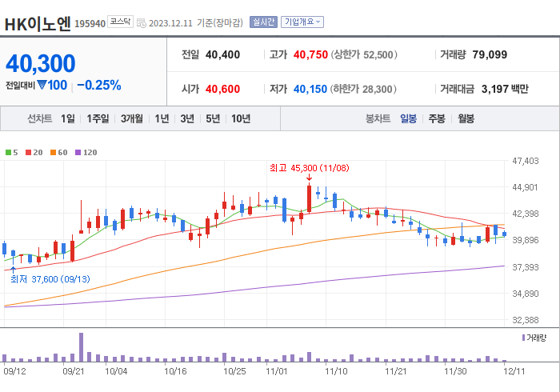Screen dimensions: 560x392
Task: Click the 상한가 52,500 text
Action: [x=364, y=54]
